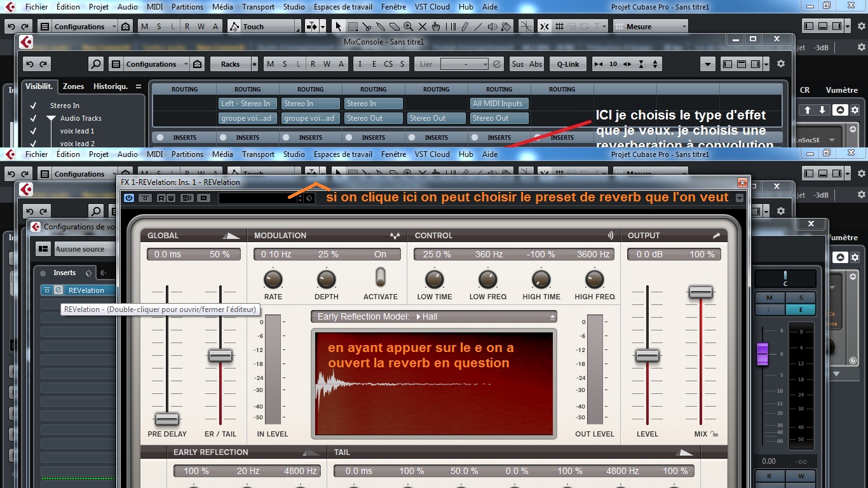Click the Racks button
This screenshot has width=868, height=488.
point(230,64)
